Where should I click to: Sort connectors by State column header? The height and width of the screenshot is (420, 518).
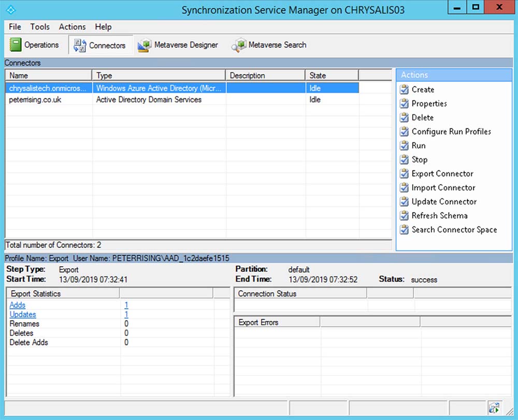click(331, 76)
